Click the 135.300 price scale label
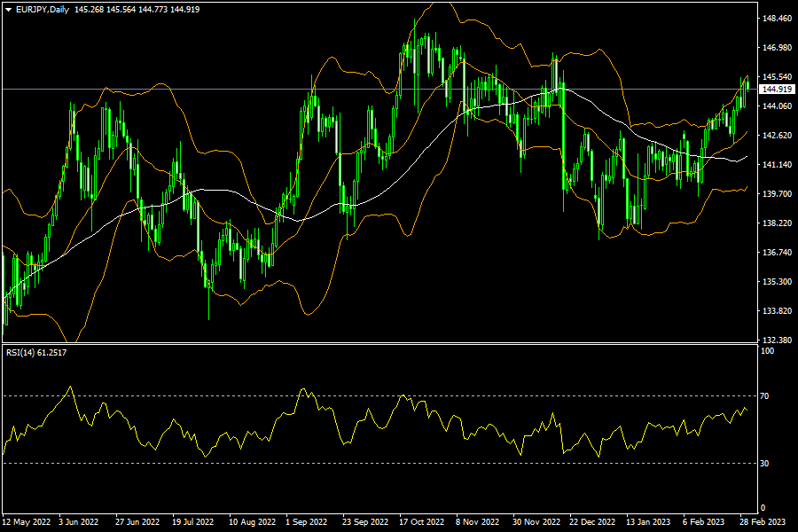Screen dimensions: 798x532 (x=777, y=282)
